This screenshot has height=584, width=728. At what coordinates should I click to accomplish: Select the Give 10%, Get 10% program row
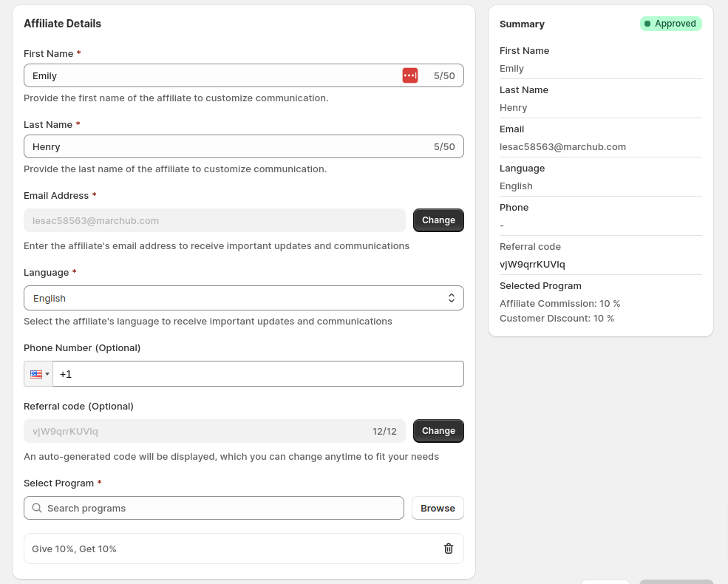click(222, 549)
